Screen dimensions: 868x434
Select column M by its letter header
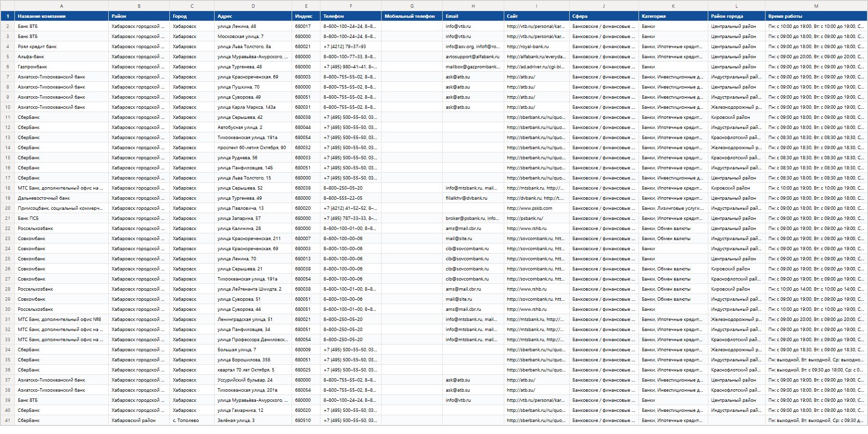click(816, 6)
